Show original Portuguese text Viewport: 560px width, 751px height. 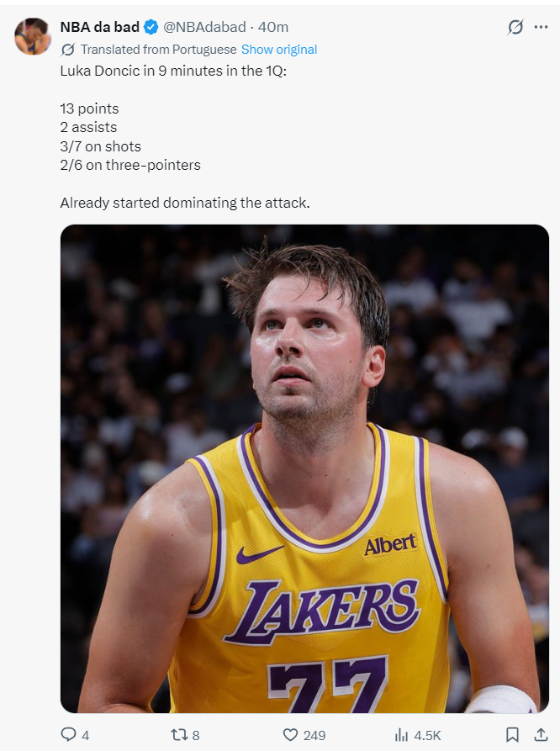pos(279,50)
